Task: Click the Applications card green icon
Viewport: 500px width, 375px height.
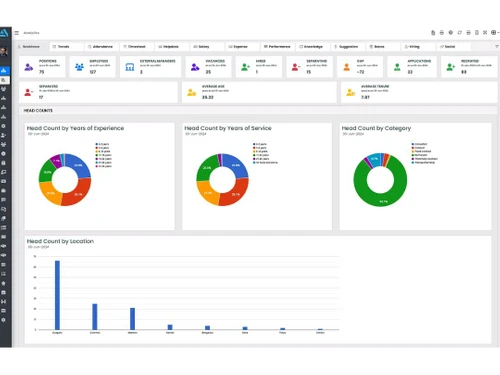Action: [x=397, y=67]
